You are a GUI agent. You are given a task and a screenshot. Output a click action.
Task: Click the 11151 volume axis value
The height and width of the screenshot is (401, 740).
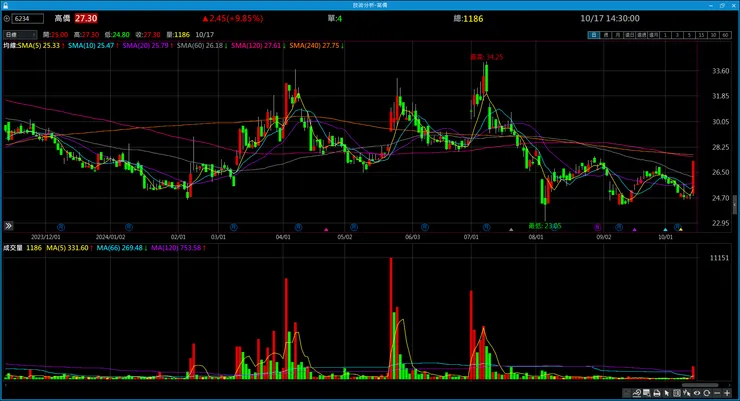(x=719, y=258)
